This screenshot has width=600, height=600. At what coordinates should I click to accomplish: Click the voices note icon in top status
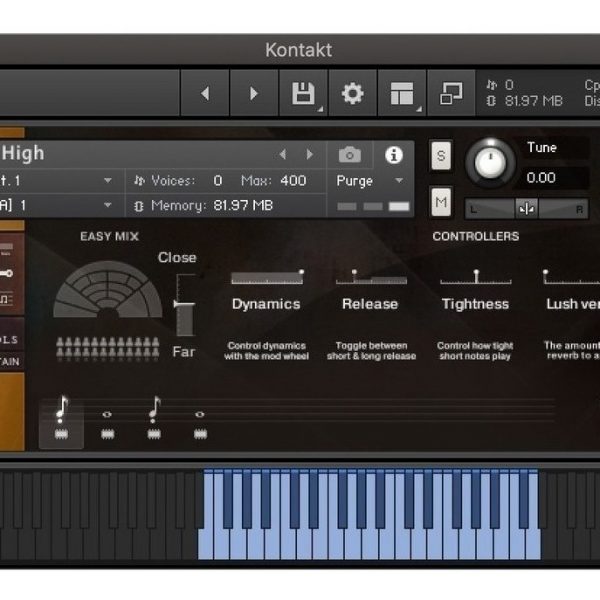[492, 85]
